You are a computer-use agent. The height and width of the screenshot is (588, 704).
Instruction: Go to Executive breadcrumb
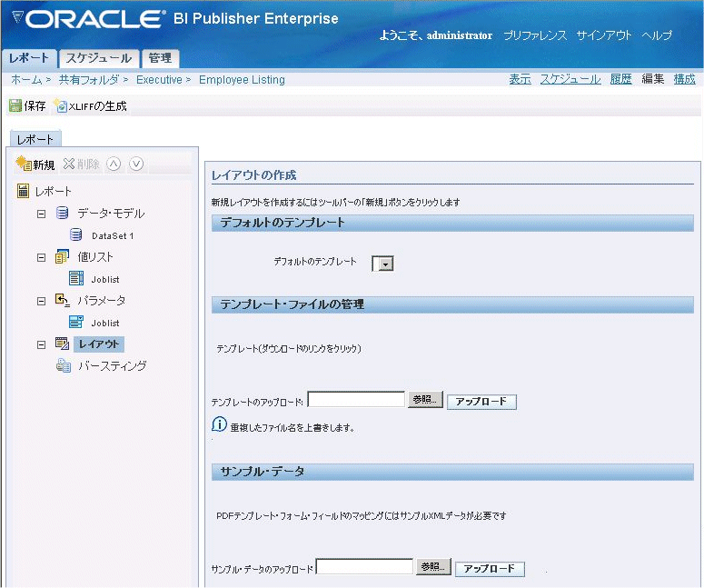point(159,80)
